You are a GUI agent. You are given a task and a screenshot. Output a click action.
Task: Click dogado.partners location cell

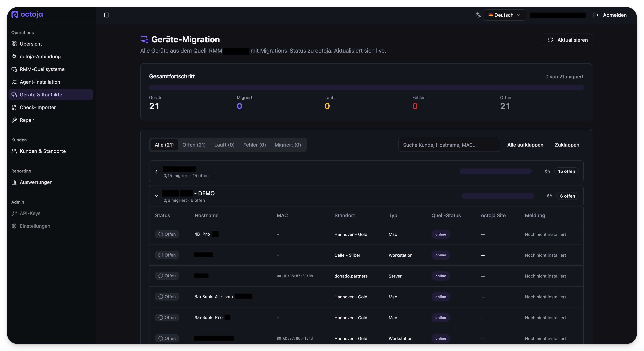(351, 276)
